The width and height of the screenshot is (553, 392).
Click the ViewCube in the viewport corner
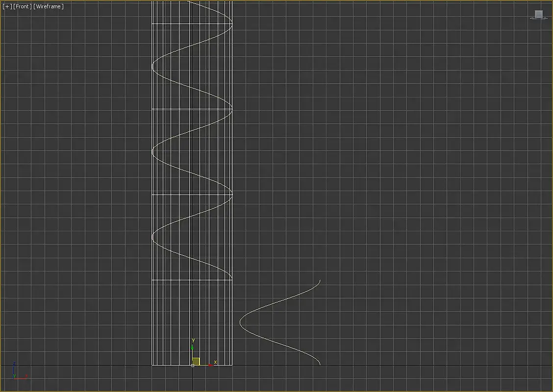tap(538, 14)
